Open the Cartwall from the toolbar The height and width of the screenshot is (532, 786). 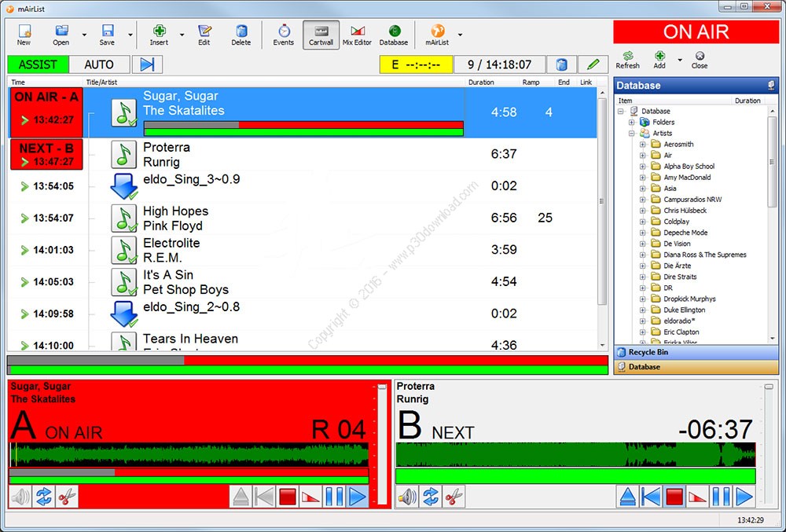coord(321,35)
